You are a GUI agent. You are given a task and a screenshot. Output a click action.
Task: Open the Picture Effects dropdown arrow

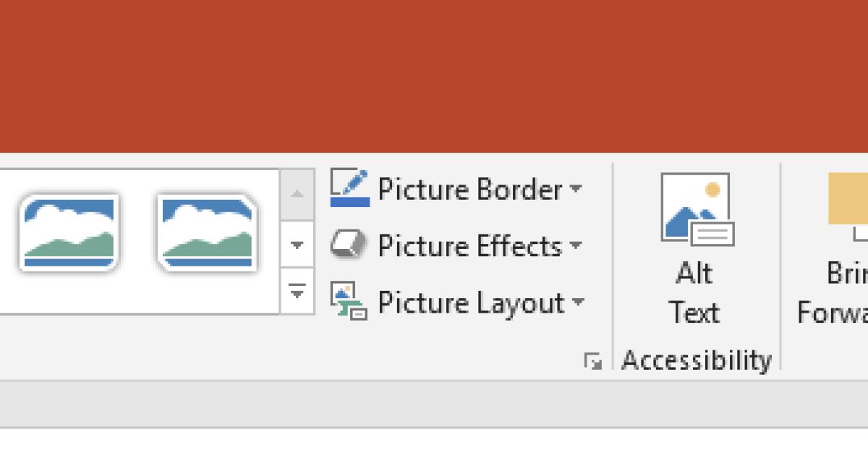576,245
